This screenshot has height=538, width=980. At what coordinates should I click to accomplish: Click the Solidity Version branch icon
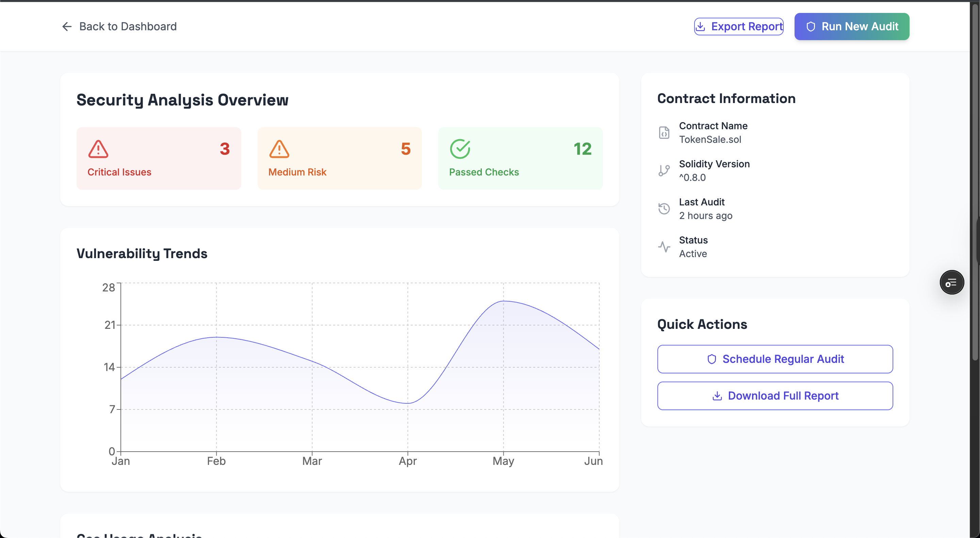[x=664, y=171]
